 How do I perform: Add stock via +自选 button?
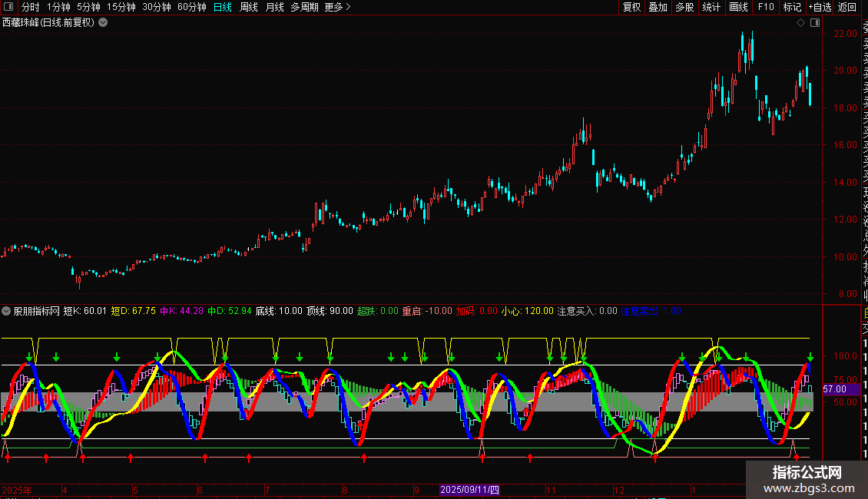820,7
